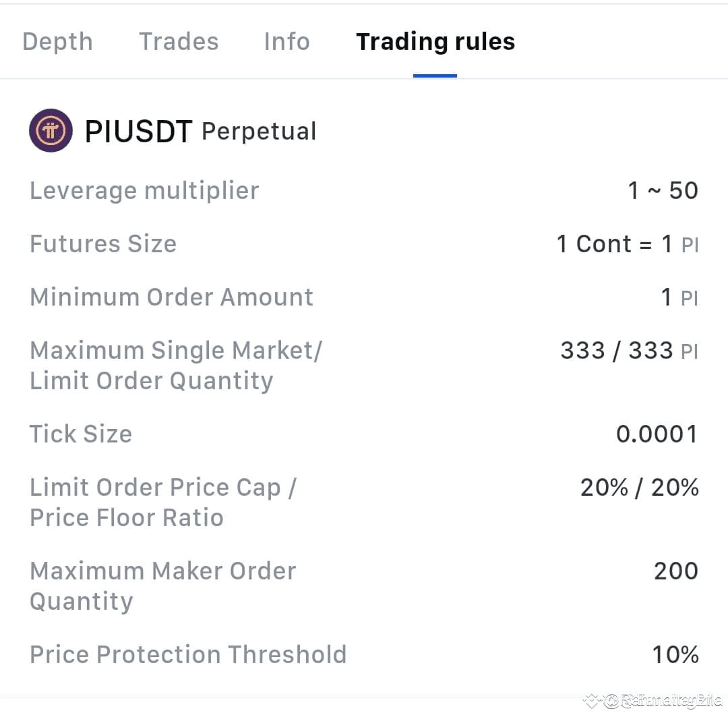The width and height of the screenshot is (728, 715).
Task: Click the Leverage multiplier label
Action: click(x=144, y=191)
